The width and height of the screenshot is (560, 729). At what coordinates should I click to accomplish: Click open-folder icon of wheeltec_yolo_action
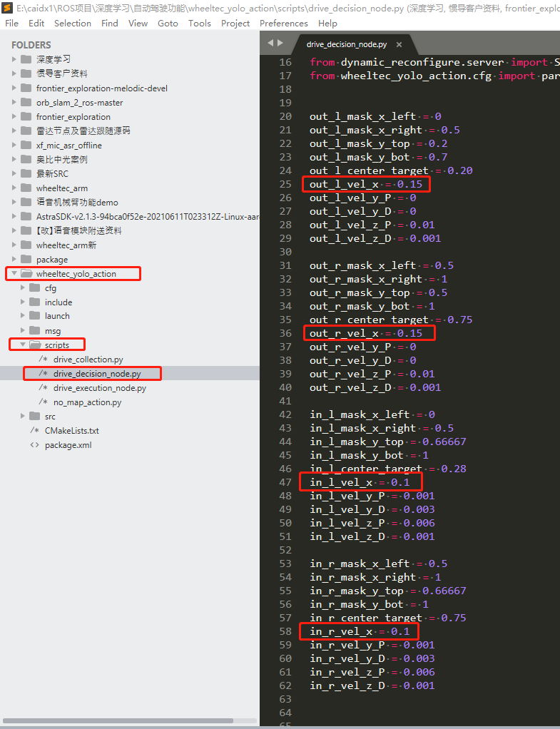click(x=26, y=273)
